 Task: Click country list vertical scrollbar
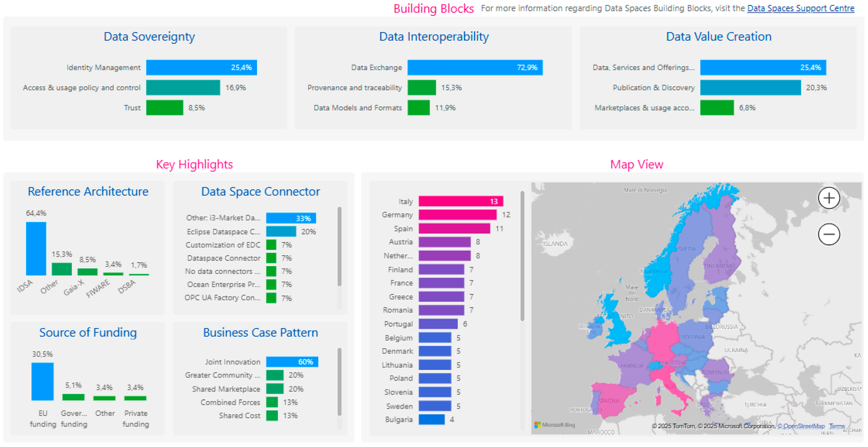coord(522,256)
